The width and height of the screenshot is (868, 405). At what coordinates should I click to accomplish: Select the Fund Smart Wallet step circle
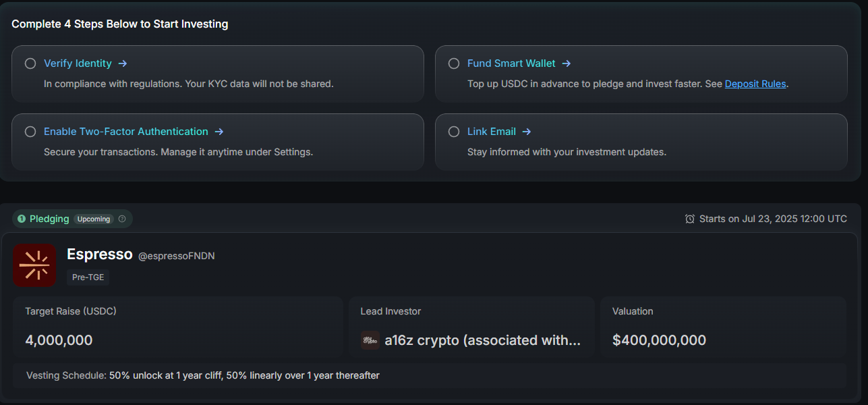pos(454,63)
